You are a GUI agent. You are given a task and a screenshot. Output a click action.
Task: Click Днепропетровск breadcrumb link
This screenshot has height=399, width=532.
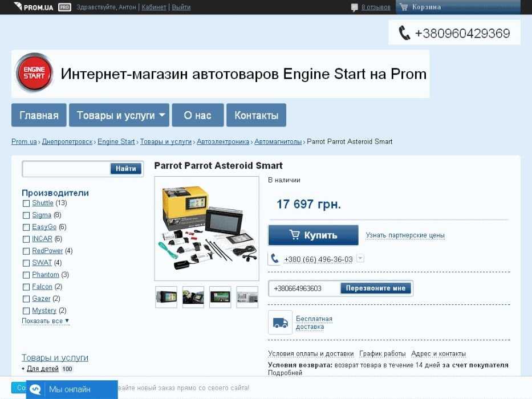(x=67, y=141)
